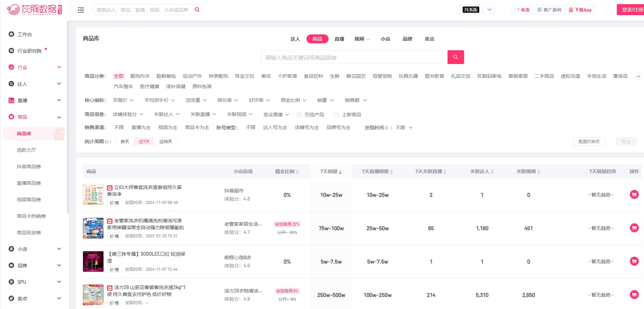Switch to the 达人 tab

point(295,39)
